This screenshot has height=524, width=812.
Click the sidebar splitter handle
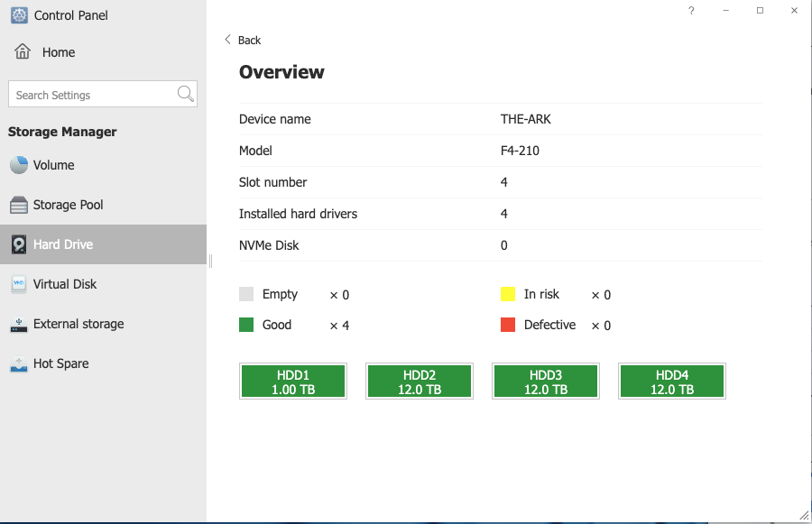[x=211, y=261]
